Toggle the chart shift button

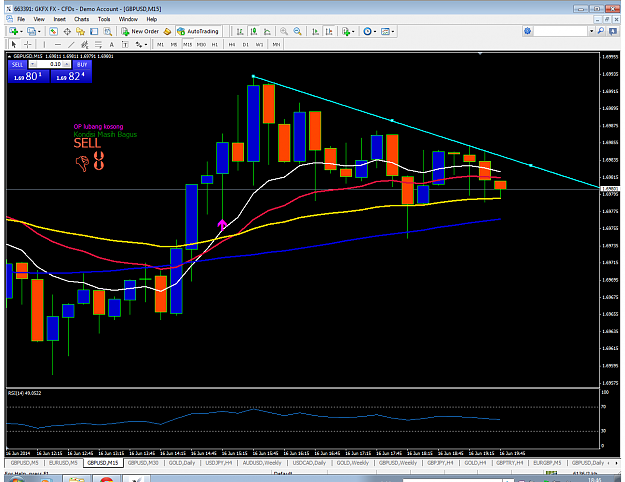pos(329,31)
